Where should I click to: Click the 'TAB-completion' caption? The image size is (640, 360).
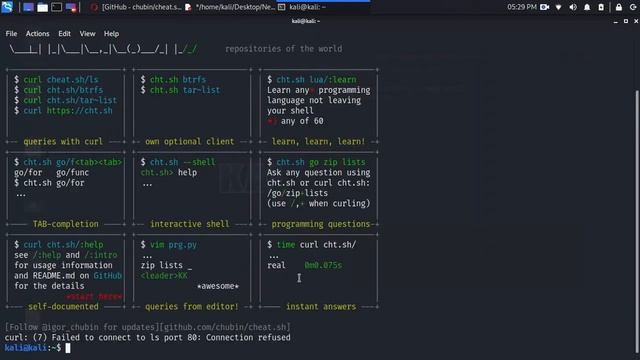coord(65,224)
